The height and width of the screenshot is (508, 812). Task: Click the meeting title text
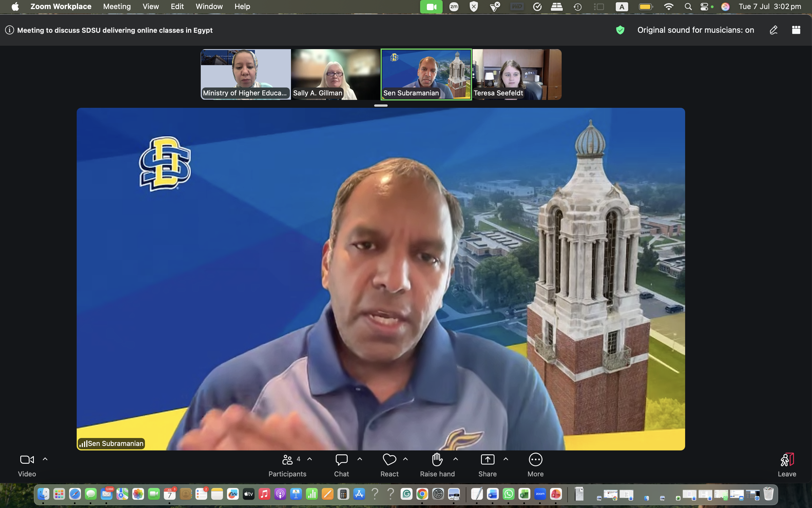tap(115, 30)
